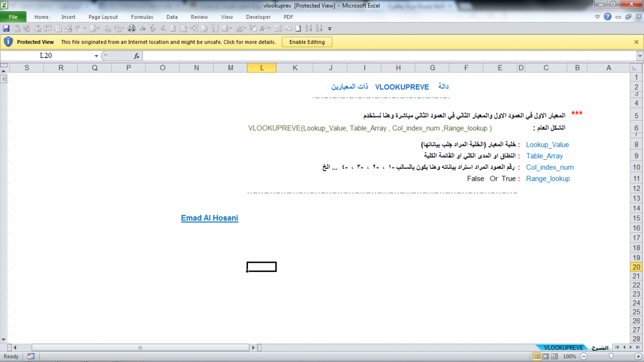Click the 'False Or True' cell text
The image size is (644, 362).
click(492, 179)
